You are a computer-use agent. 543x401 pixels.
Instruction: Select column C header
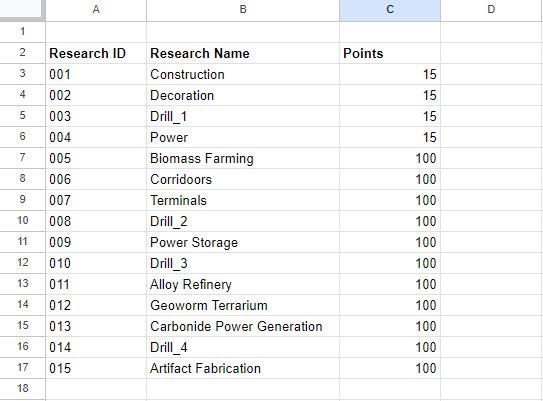pyautogui.click(x=390, y=10)
